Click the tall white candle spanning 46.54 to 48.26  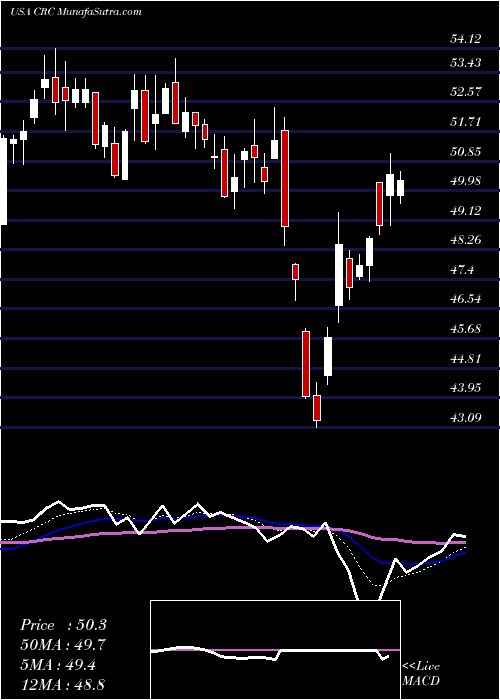pyautogui.click(x=339, y=275)
